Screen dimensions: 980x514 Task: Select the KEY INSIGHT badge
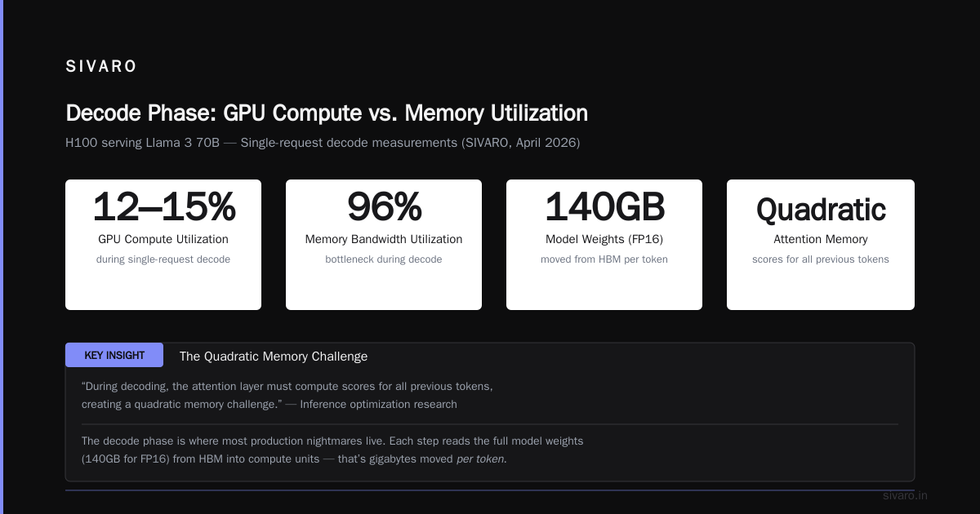click(x=114, y=355)
